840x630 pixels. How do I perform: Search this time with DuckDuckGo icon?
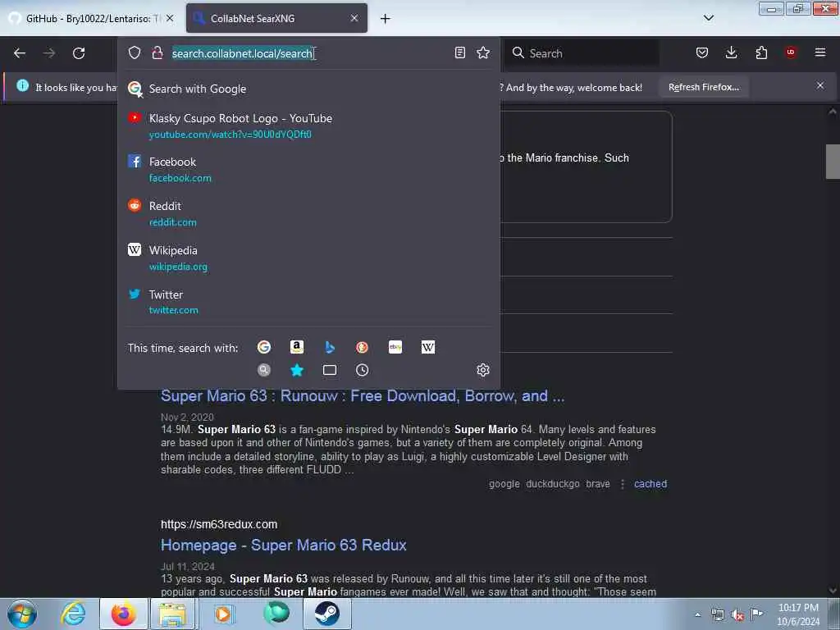tap(362, 347)
